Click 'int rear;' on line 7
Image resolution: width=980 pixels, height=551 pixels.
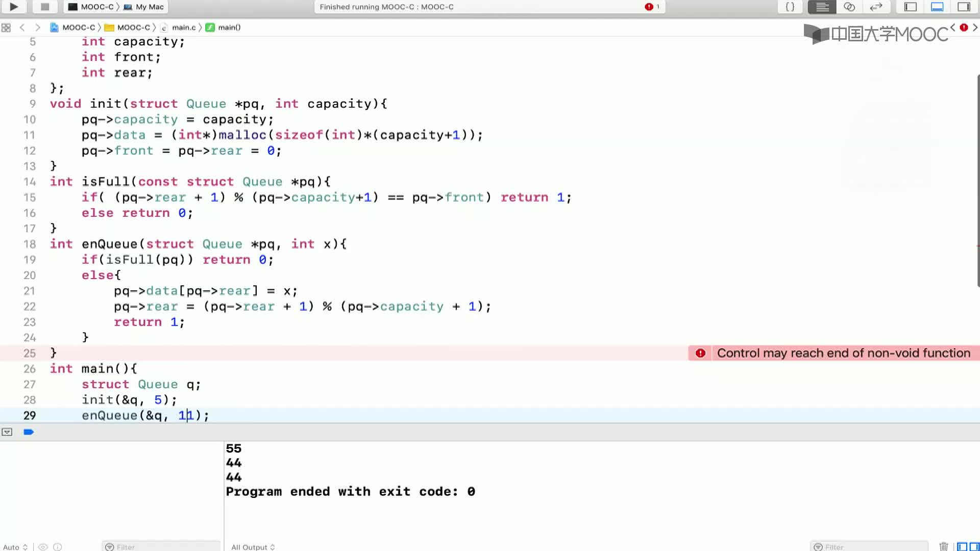117,72
